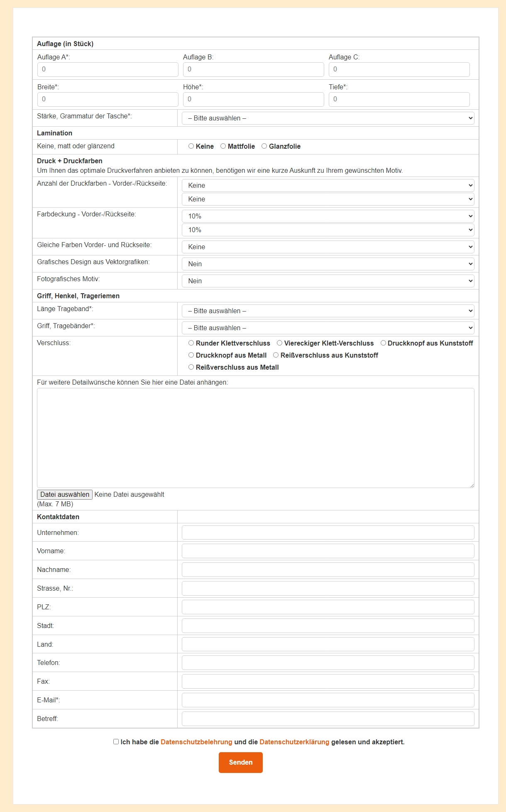The height and width of the screenshot is (812, 506).
Task: Click the Land input field
Action: pyautogui.click(x=328, y=644)
